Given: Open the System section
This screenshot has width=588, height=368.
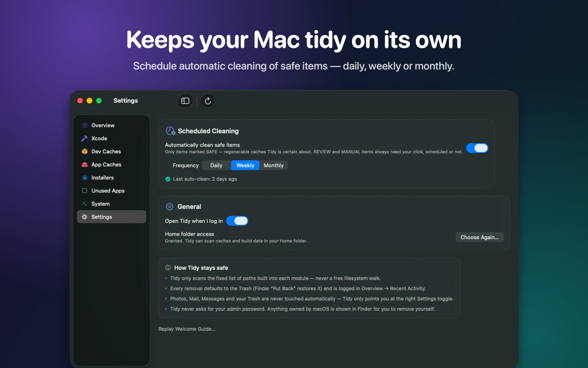Looking at the screenshot, I should (x=111, y=204).
